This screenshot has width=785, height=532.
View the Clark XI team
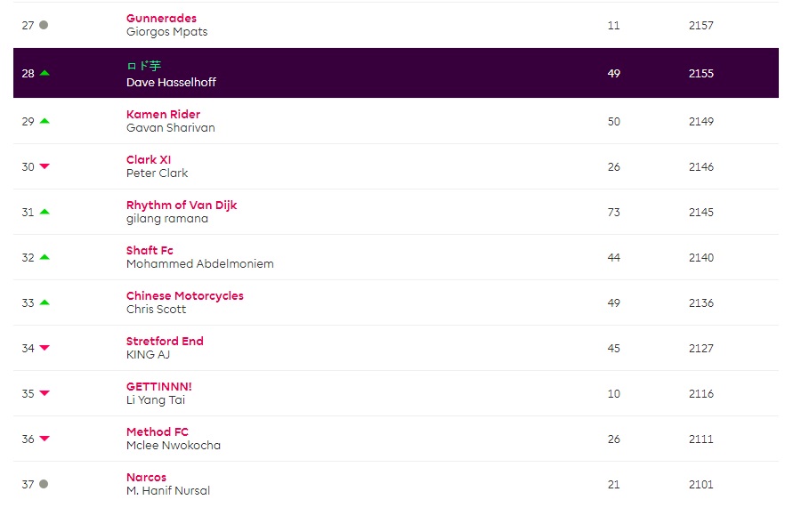tap(149, 159)
